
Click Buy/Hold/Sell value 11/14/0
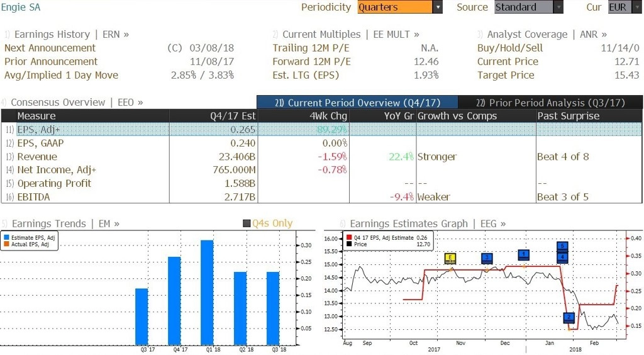[620, 48]
